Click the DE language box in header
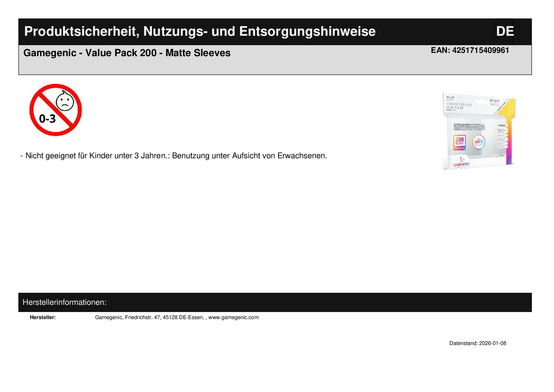This screenshot has height=392, width=554. click(x=504, y=31)
